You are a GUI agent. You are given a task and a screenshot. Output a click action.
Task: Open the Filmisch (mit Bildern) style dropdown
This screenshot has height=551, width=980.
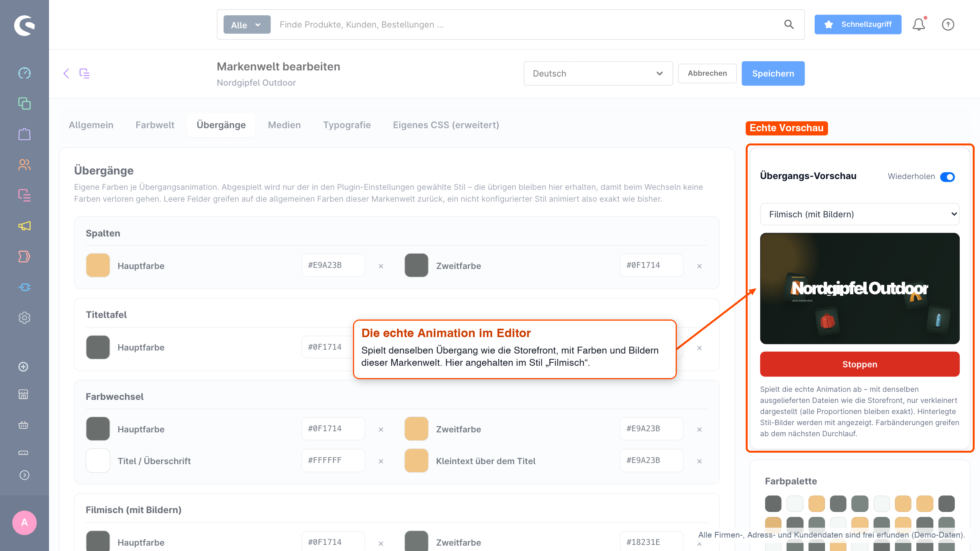[x=860, y=214]
